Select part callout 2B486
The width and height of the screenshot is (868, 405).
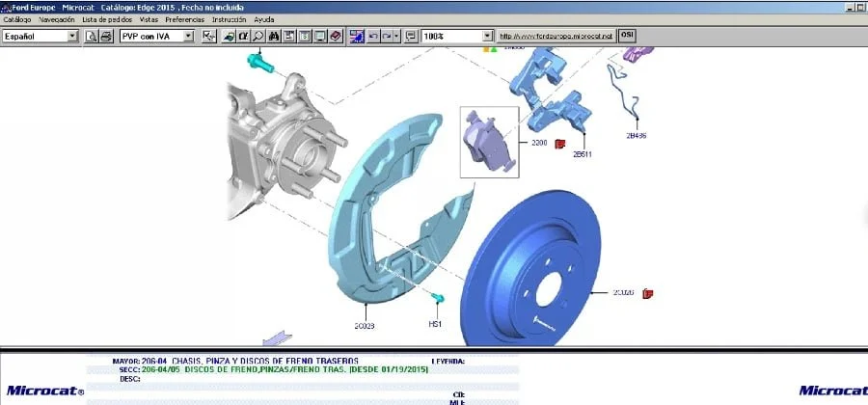coord(637,136)
